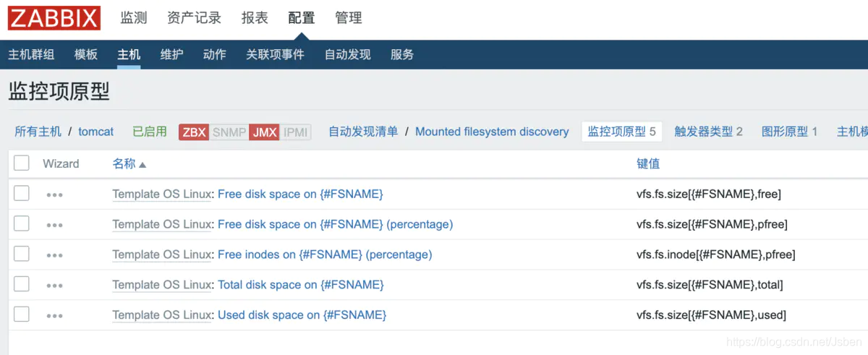The height and width of the screenshot is (355, 868).
Task: Open the 监测 top menu
Action: (134, 18)
